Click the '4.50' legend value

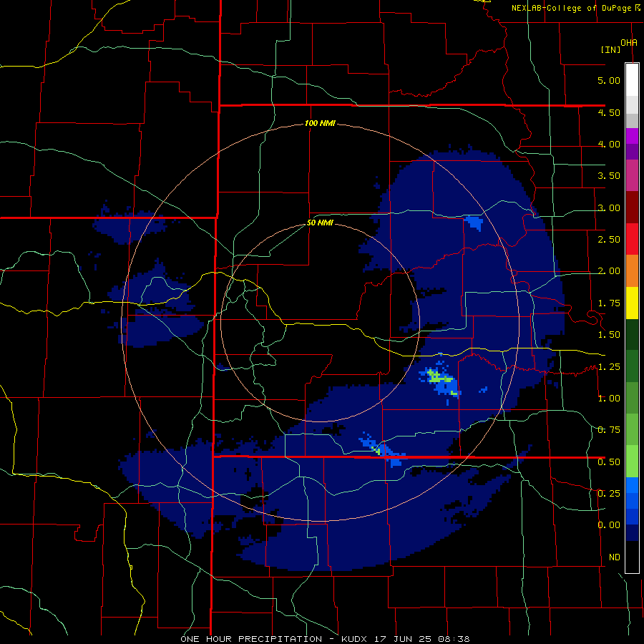point(609,112)
